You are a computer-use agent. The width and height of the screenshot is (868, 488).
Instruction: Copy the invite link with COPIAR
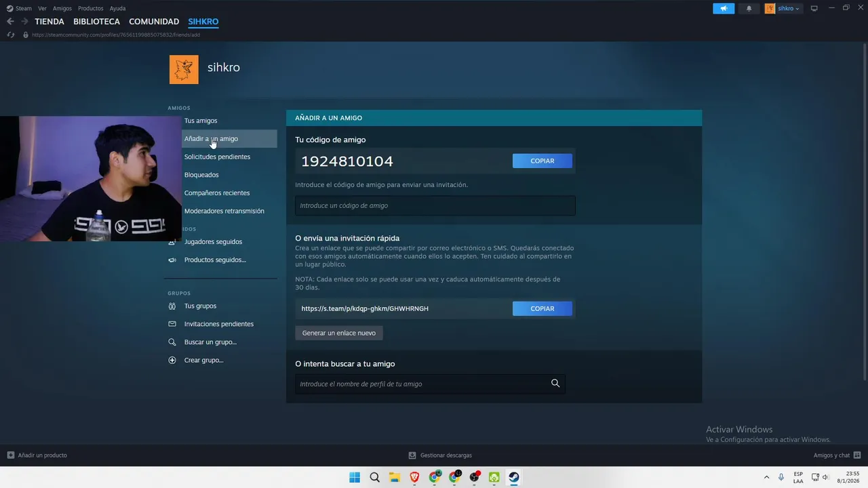coord(542,308)
